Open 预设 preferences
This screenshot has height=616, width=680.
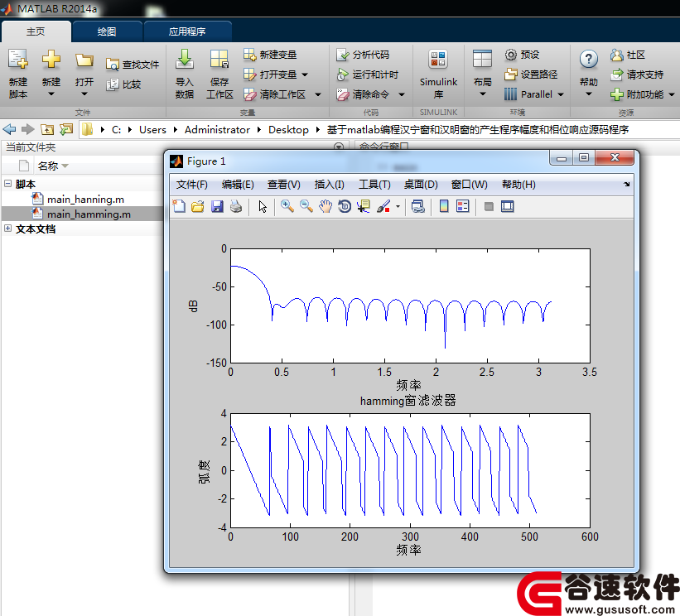(522, 55)
